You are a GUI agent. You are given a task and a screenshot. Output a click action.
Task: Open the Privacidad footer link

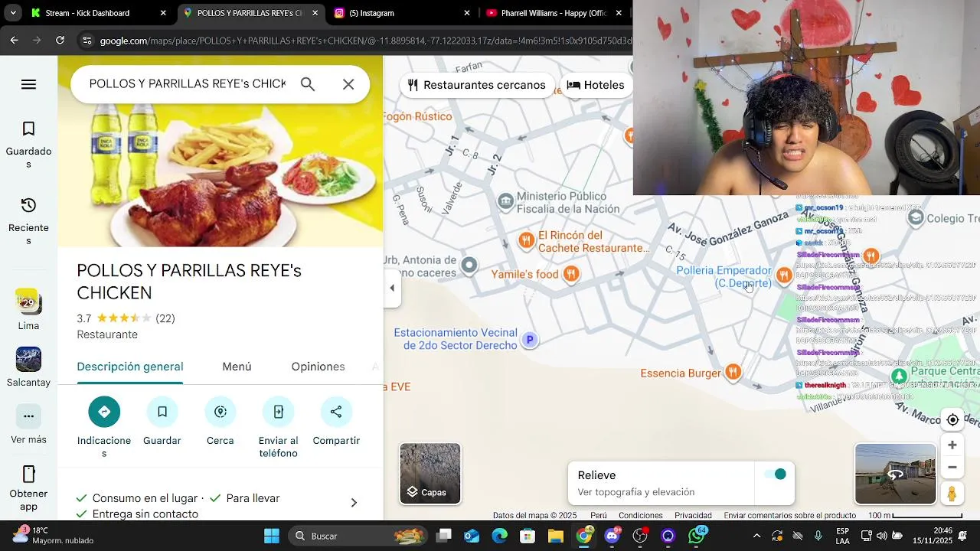tap(693, 516)
